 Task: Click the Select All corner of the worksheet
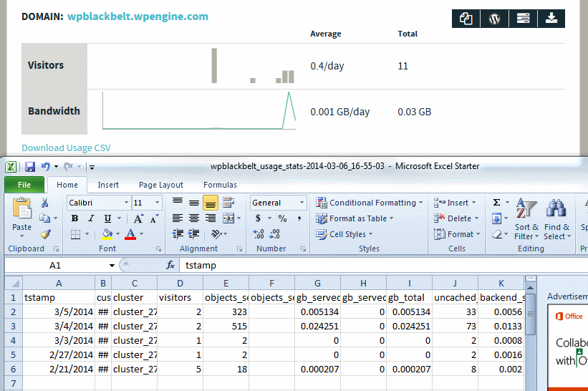coord(14,283)
